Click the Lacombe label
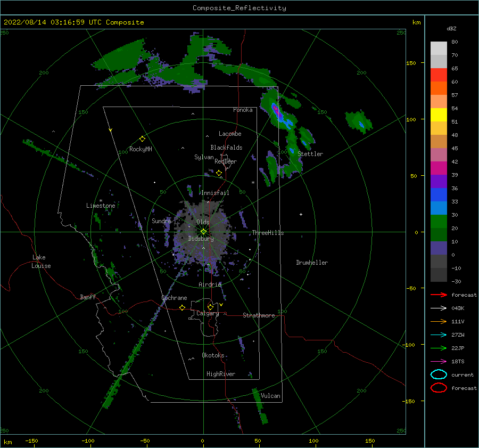Screen dimensions: 479x448 [230, 134]
